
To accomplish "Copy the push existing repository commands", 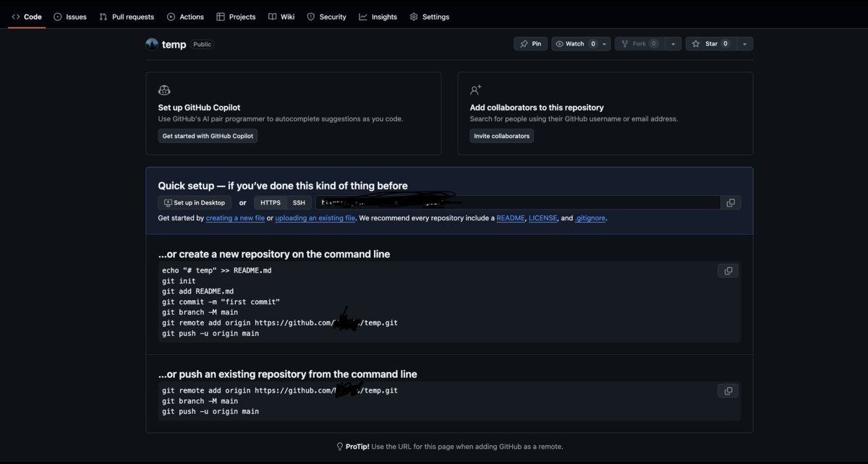I will click(728, 391).
